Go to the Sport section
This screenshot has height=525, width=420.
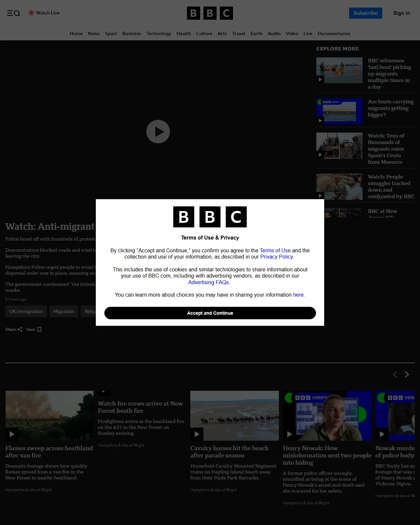pos(111,33)
